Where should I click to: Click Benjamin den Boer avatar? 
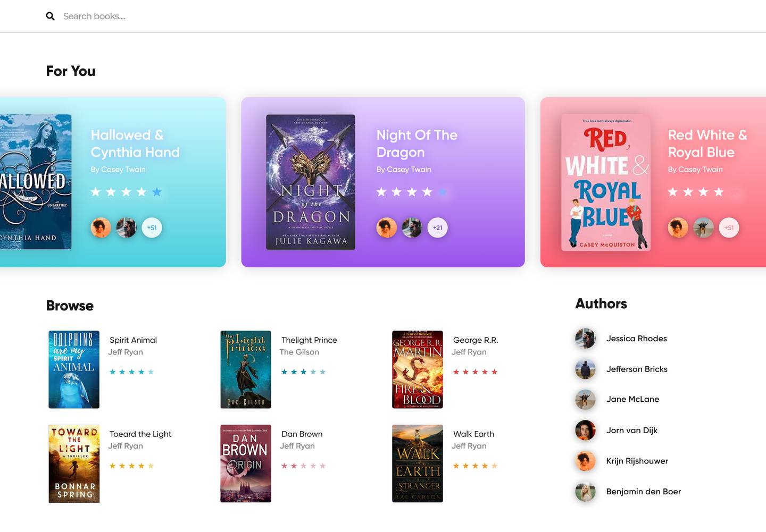pyautogui.click(x=585, y=492)
